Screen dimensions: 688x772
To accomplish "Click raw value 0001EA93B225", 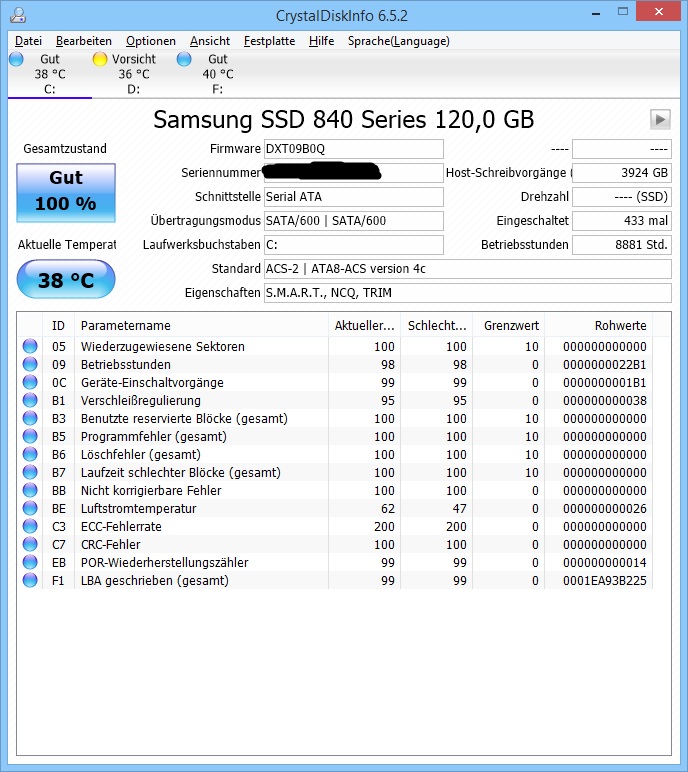I will click(604, 581).
